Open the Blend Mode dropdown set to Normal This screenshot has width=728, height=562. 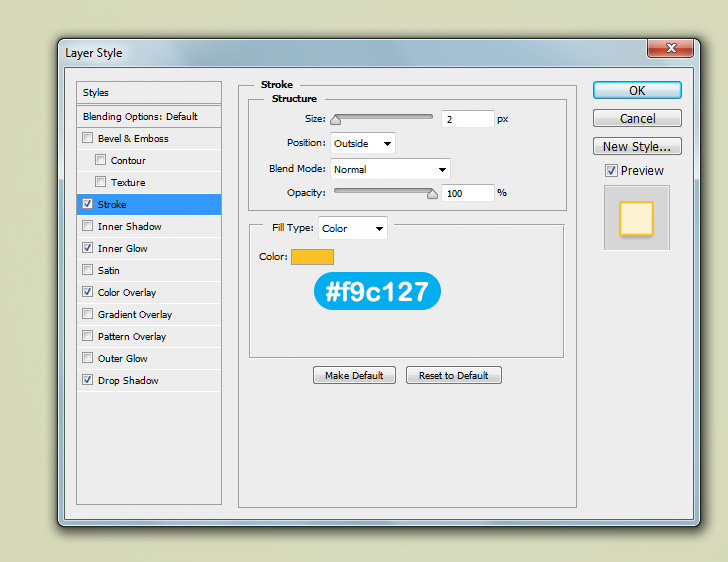pos(390,169)
